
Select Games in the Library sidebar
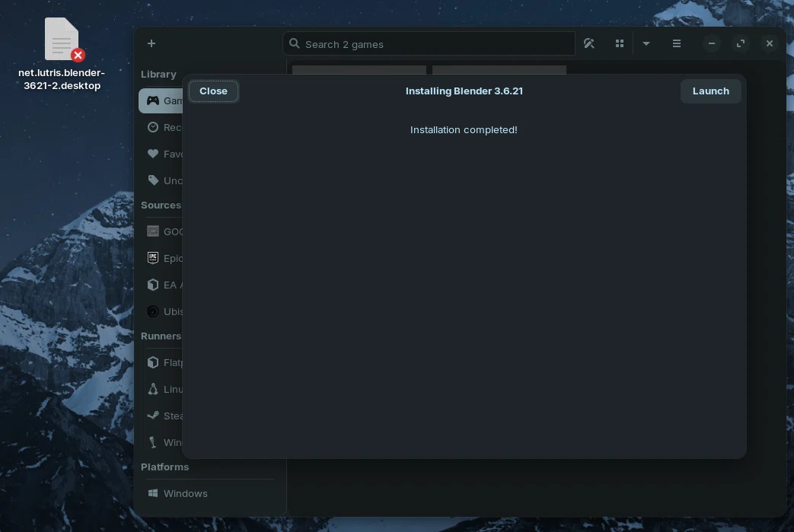click(x=161, y=100)
